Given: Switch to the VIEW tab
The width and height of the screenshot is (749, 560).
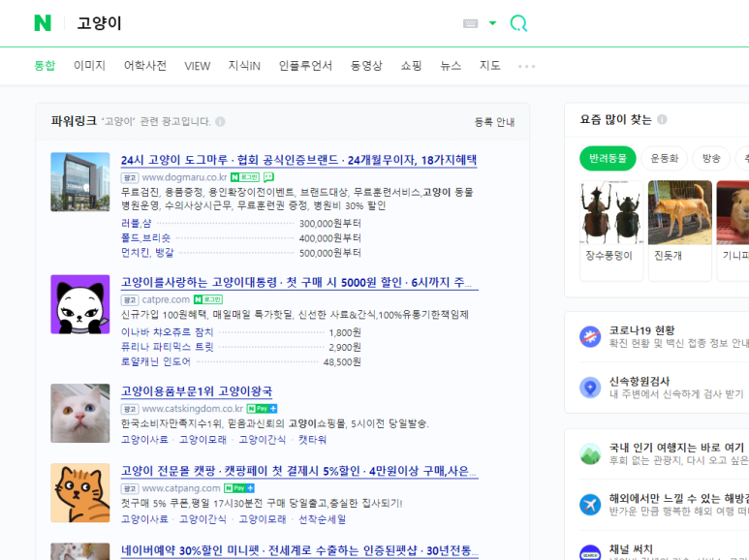Looking at the screenshot, I should tap(198, 66).
